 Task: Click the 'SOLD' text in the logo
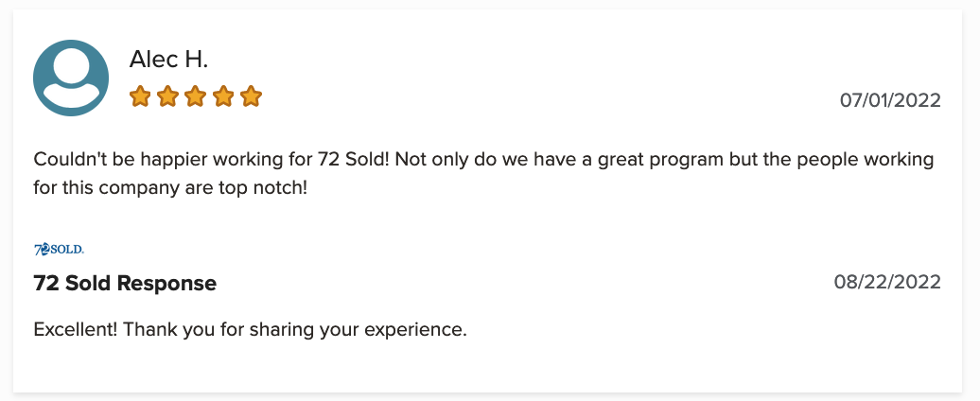point(66,250)
